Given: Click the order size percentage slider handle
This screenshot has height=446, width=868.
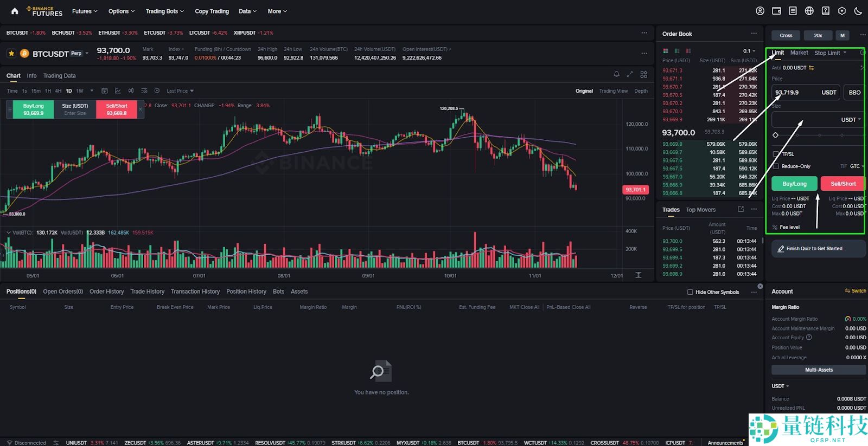Looking at the screenshot, I should pos(775,135).
